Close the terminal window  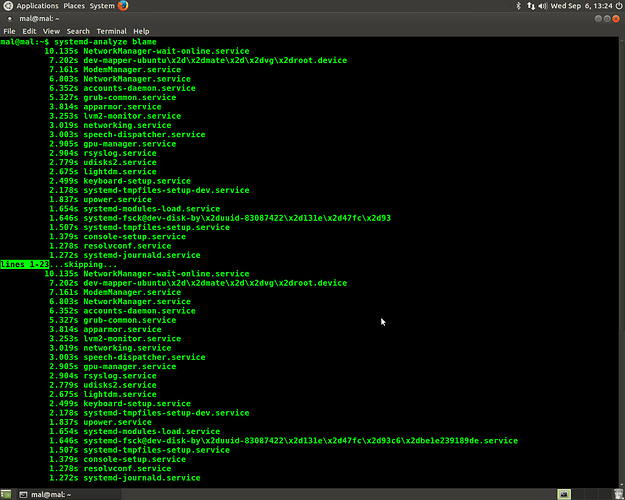point(616,19)
